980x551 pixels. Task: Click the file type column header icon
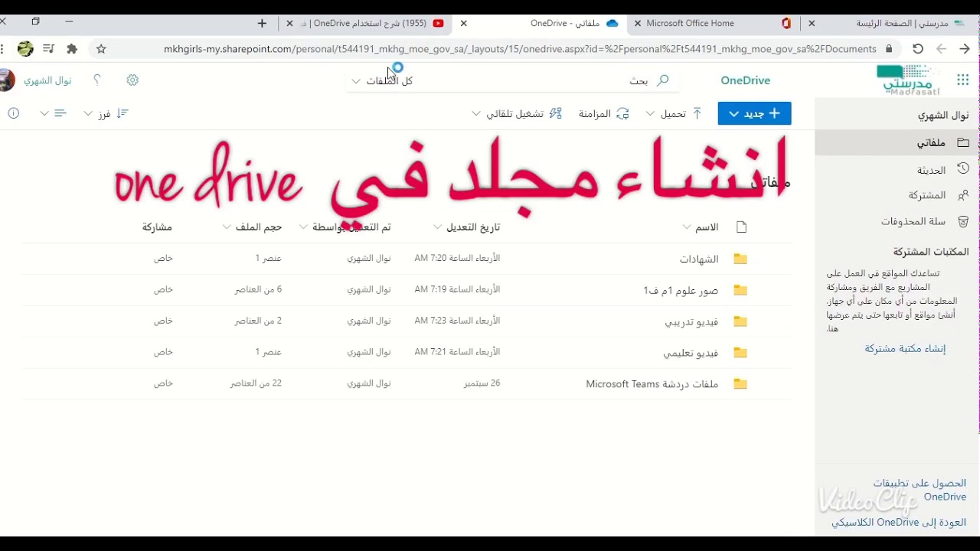tap(740, 227)
